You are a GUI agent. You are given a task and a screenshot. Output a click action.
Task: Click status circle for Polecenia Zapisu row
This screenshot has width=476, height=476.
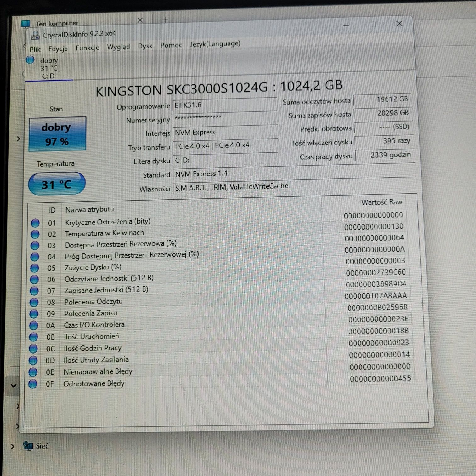[x=34, y=314]
